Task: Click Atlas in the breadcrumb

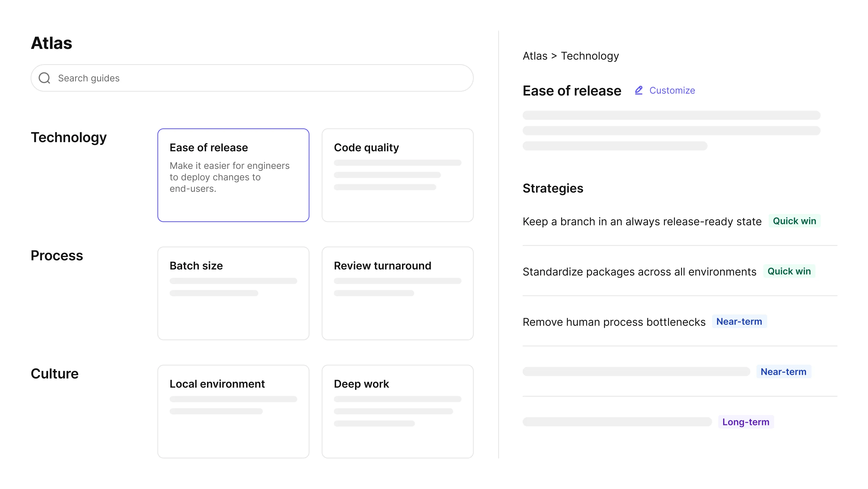Action: 535,56
